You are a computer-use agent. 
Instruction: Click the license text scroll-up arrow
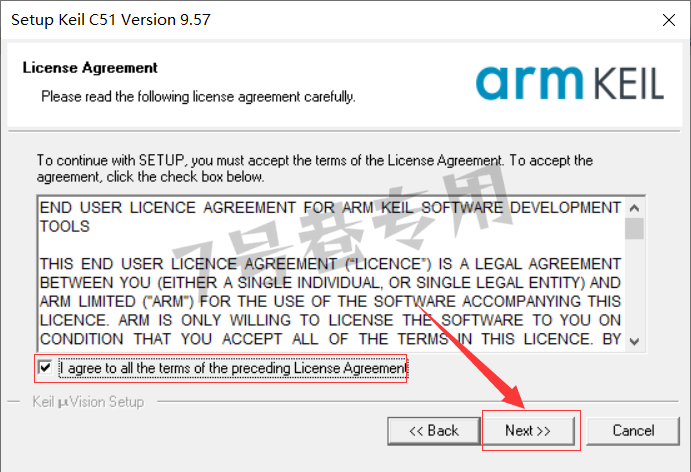(x=634, y=208)
